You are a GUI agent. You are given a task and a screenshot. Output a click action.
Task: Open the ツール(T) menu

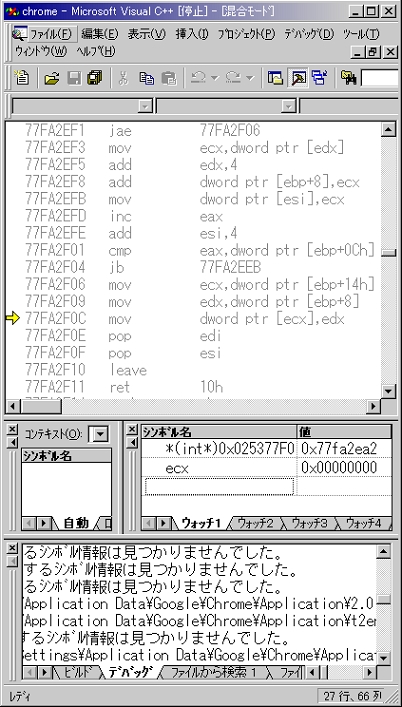(x=361, y=34)
